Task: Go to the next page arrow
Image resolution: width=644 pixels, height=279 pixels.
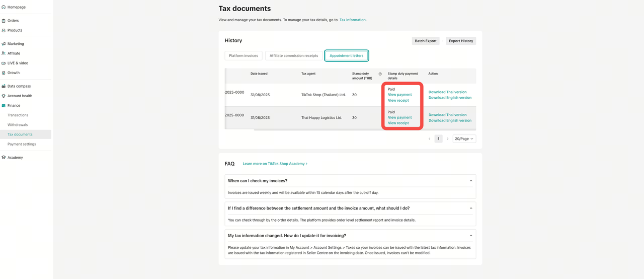Action: [447, 138]
